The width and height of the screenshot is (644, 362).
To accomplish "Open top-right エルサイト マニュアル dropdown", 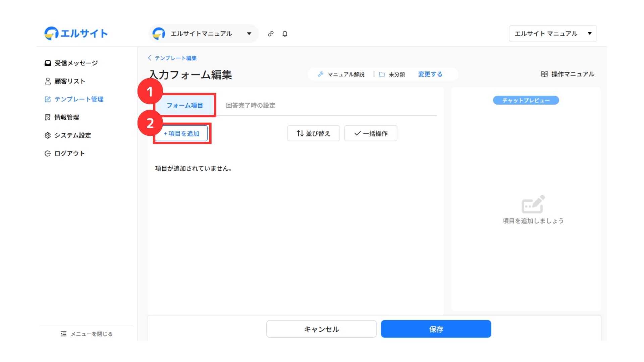I will tap(552, 34).
